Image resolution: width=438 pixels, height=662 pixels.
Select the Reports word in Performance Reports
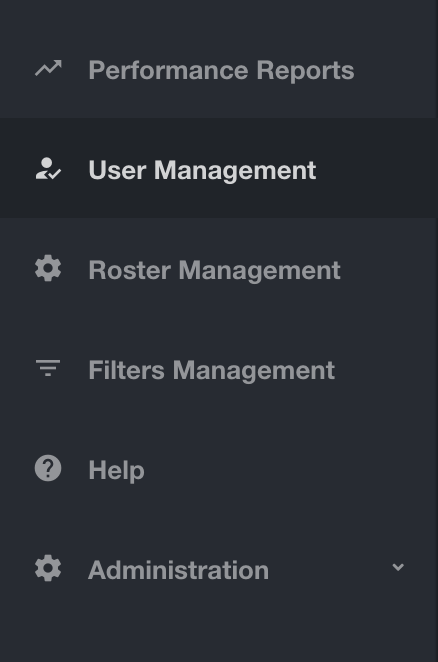pos(305,71)
